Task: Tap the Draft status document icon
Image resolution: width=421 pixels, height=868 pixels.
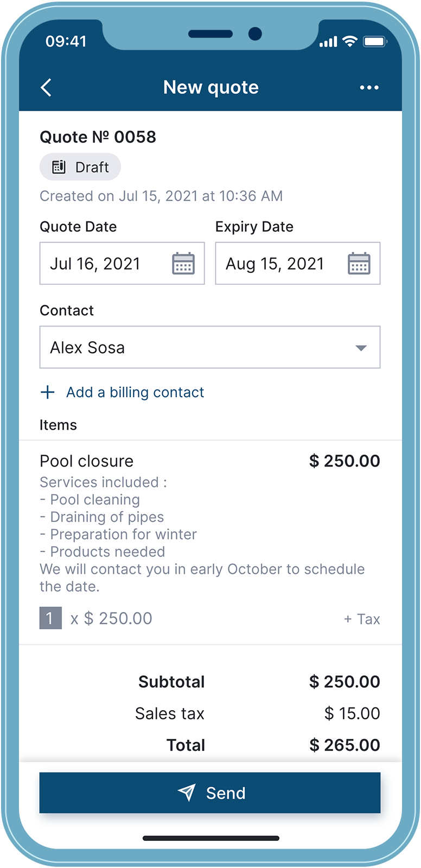Action: [59, 167]
